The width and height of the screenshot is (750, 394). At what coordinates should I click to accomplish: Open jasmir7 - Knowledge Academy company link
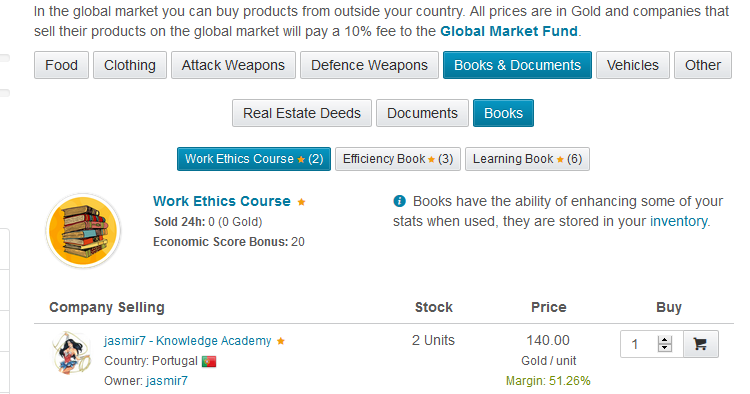188,341
